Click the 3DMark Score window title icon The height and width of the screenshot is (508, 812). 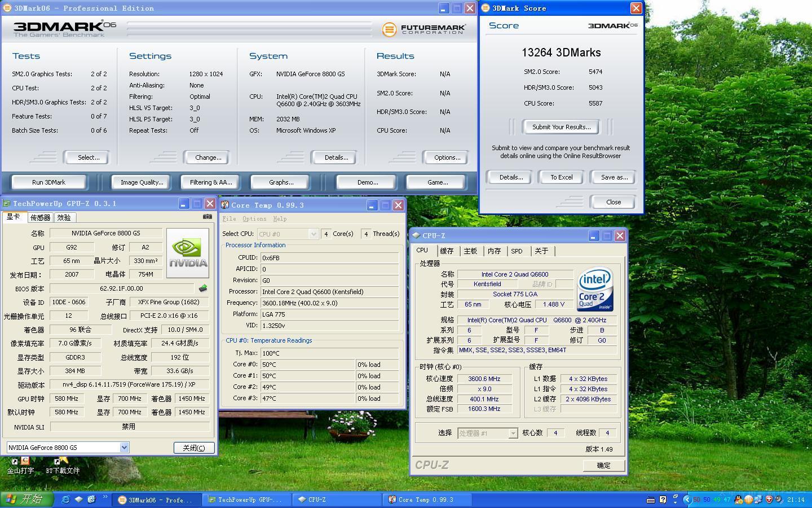click(486, 8)
